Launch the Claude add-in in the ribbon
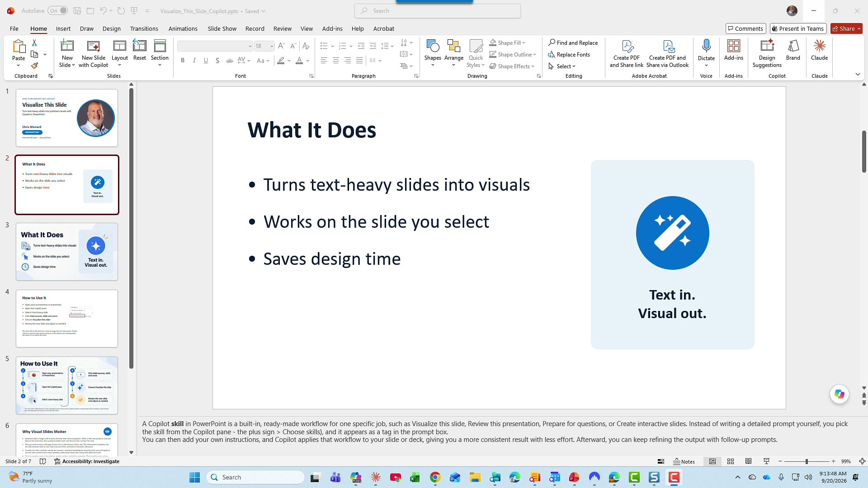This screenshot has height=488, width=868. pos(819,50)
